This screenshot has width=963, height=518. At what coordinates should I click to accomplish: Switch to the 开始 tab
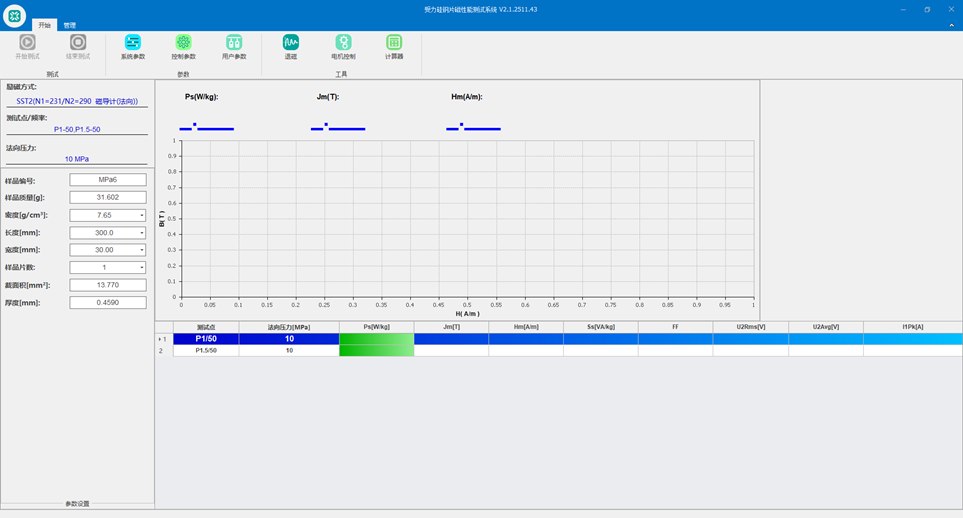pyautogui.click(x=44, y=25)
